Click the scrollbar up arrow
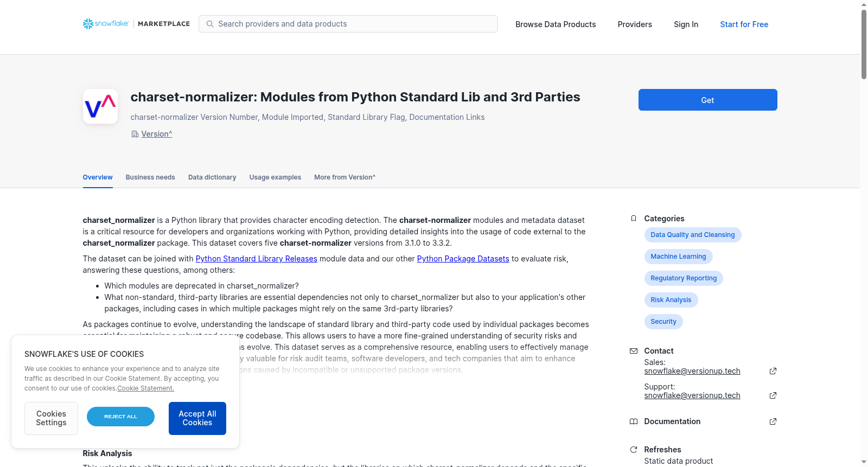This screenshot has width=868, height=467. (864, 4)
